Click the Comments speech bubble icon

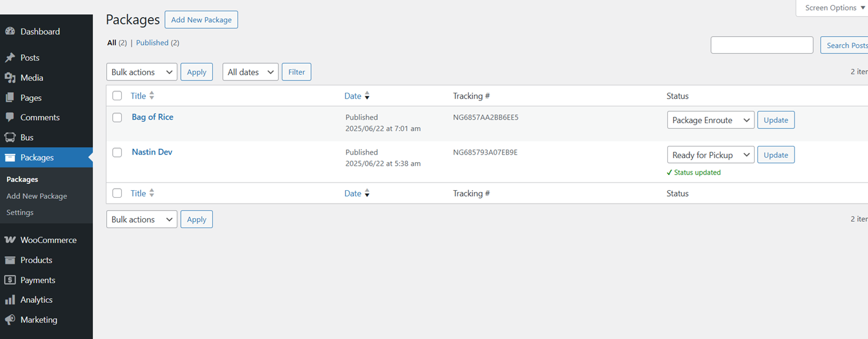10,117
